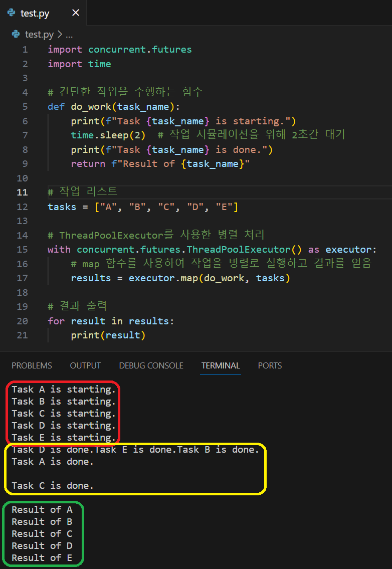Select the test.py breadcrumb item
Viewport: 392px width, 569px height.
tap(39, 35)
